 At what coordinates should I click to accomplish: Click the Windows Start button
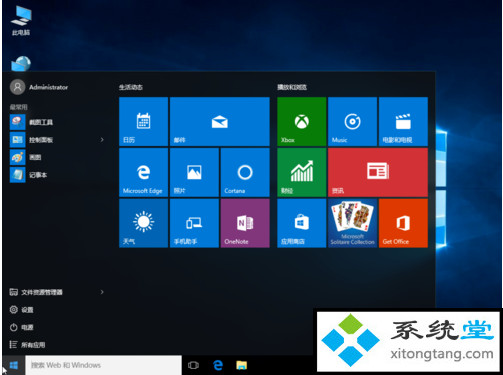point(14,365)
